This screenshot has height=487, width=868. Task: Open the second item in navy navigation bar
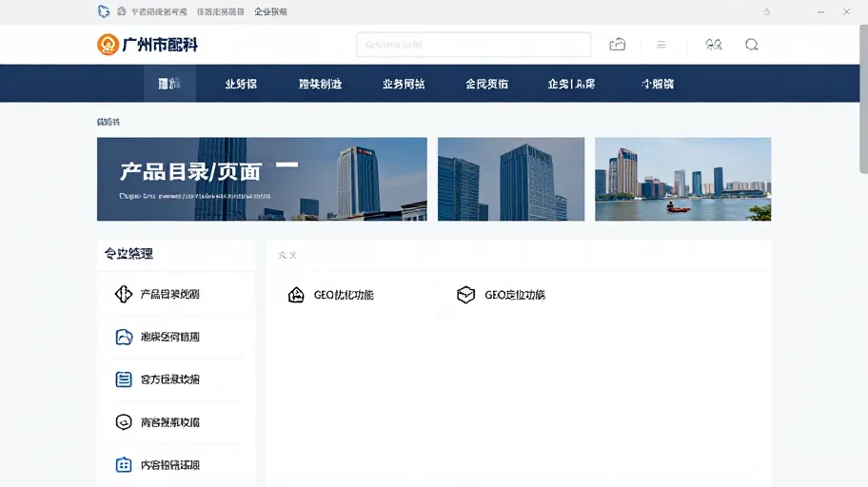pos(241,84)
